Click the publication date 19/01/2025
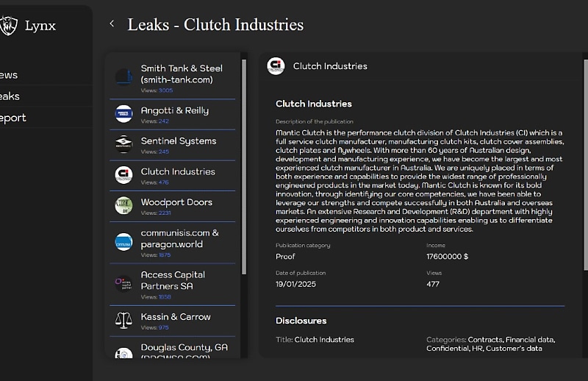The image size is (588, 381). click(x=296, y=284)
